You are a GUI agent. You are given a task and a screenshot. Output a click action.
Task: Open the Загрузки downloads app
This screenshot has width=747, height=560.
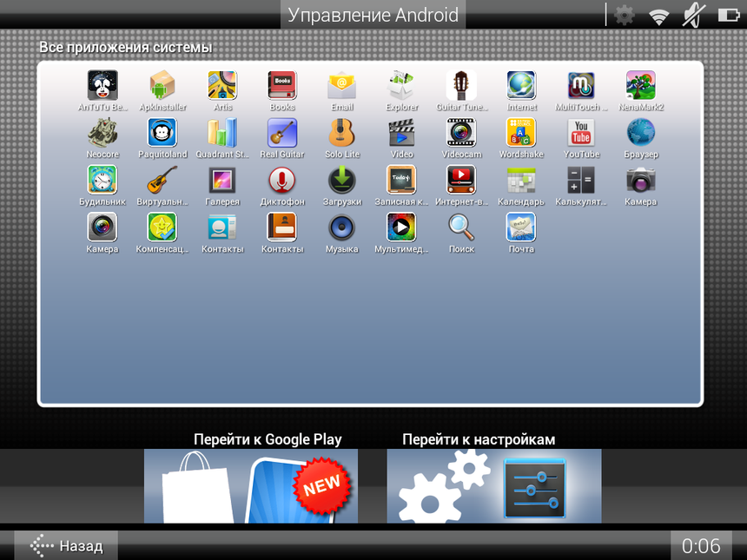click(x=341, y=181)
